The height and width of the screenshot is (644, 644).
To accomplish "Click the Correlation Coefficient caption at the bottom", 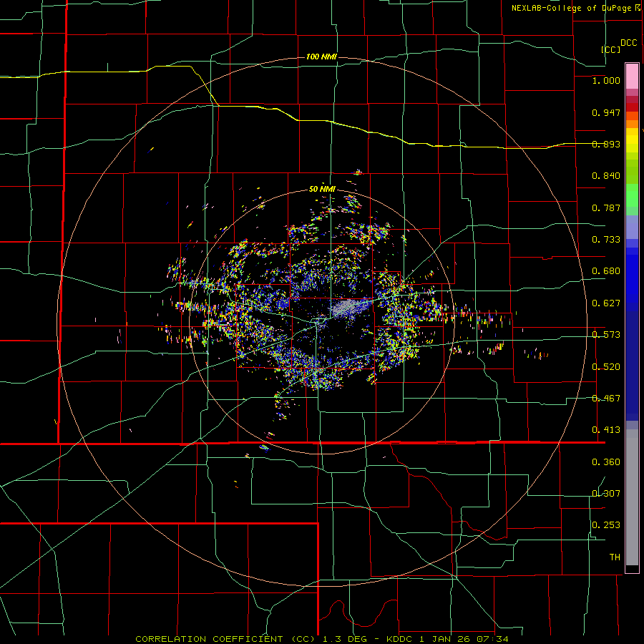I will point(321,639).
